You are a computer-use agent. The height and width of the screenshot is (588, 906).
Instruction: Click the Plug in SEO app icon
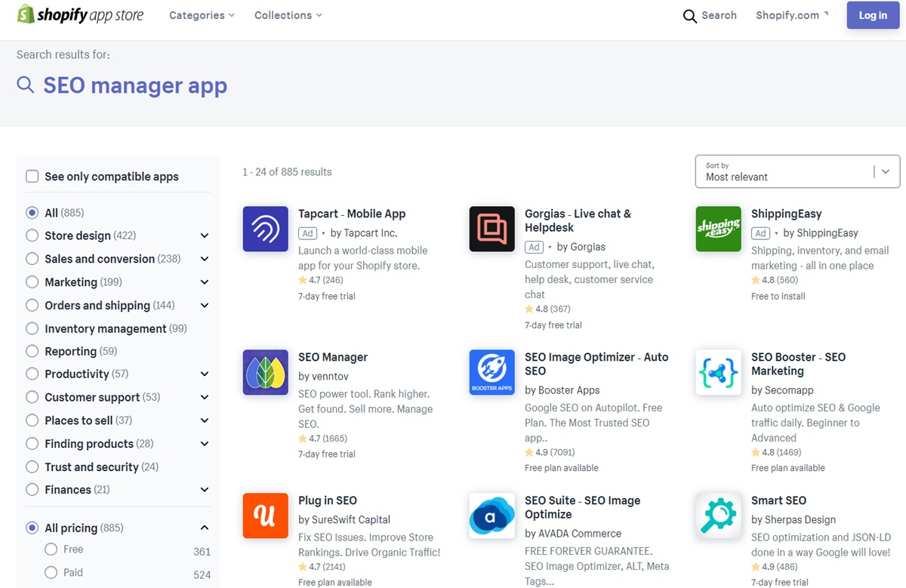point(265,516)
